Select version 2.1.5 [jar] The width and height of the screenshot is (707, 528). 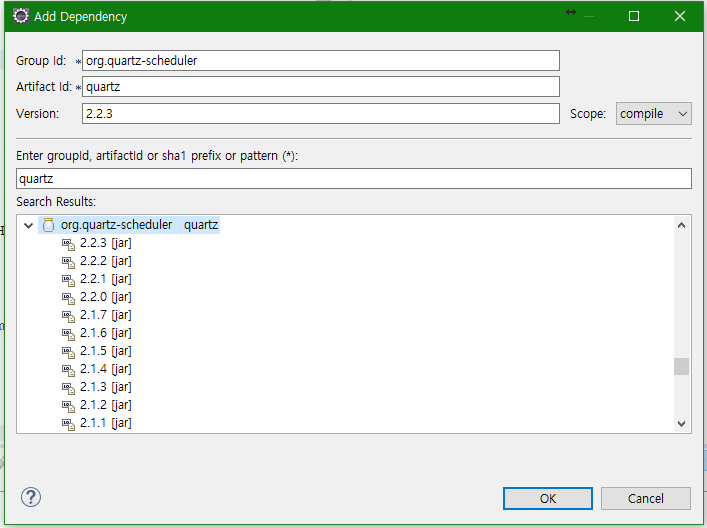106,351
